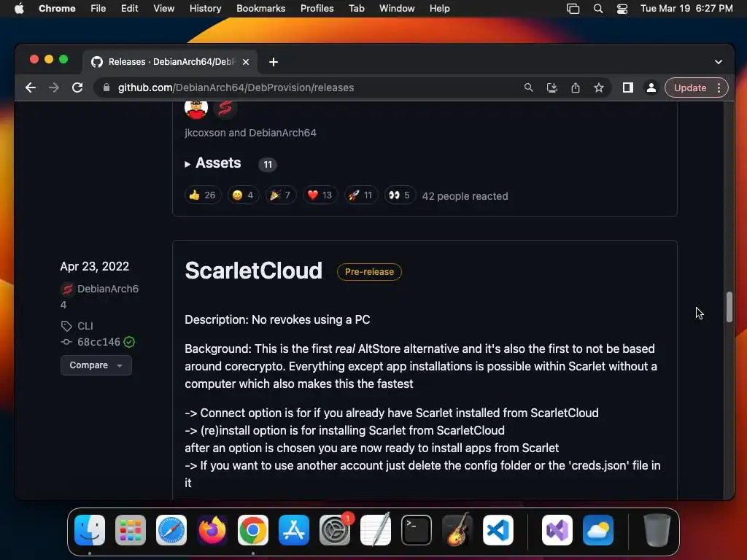This screenshot has height=560, width=747.
Task: Open TextEdit from the Dock
Action: tap(376, 530)
